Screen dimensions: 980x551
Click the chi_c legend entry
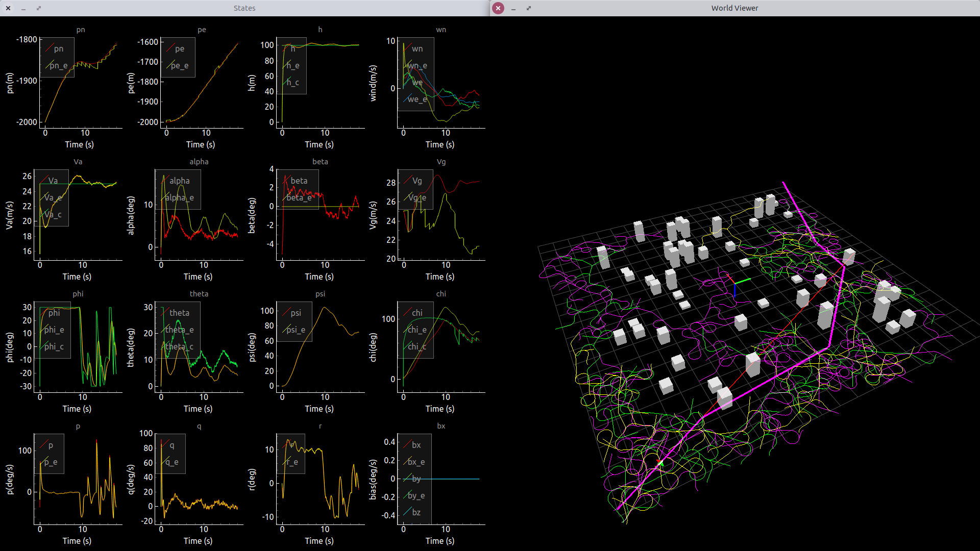pyautogui.click(x=417, y=346)
